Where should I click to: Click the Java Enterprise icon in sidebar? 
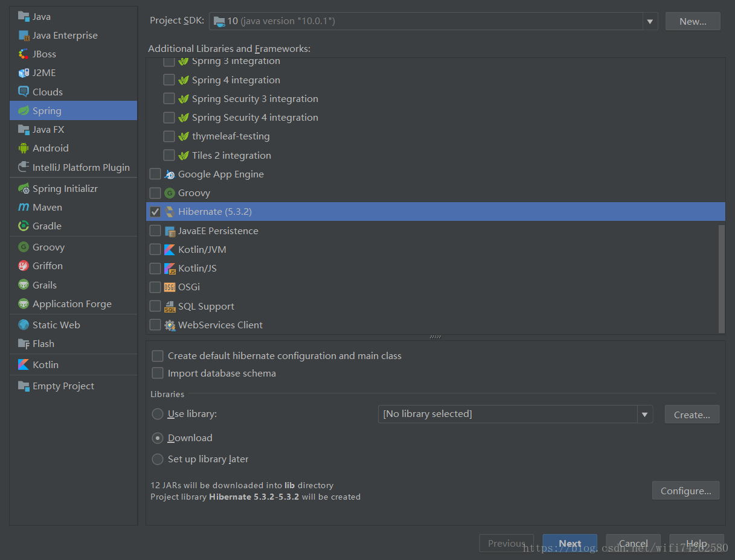click(24, 35)
